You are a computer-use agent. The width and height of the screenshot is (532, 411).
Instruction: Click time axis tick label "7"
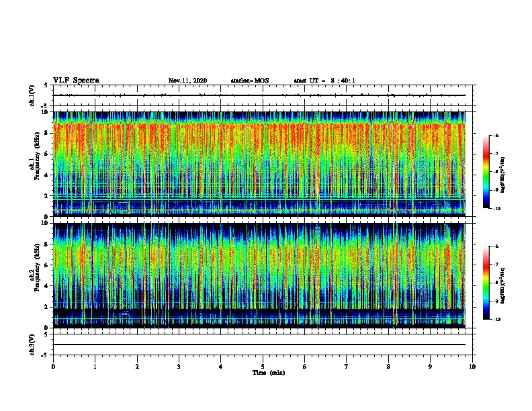(347, 367)
